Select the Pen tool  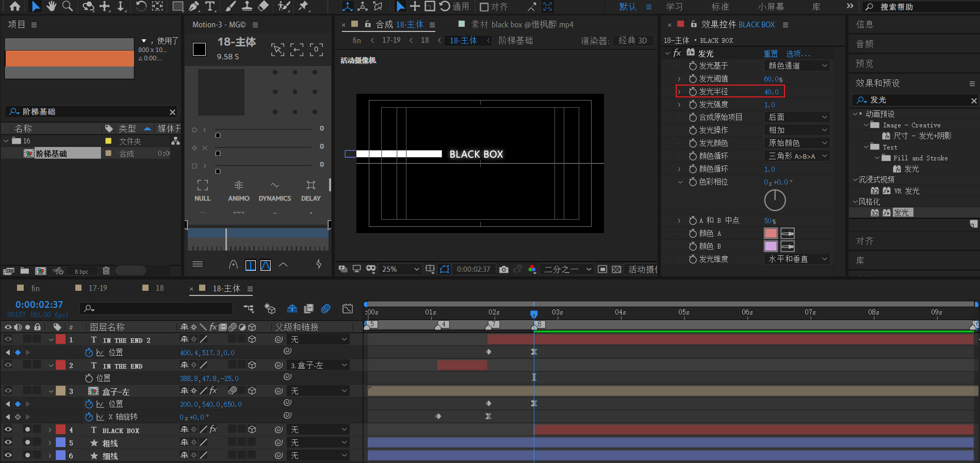click(x=194, y=7)
